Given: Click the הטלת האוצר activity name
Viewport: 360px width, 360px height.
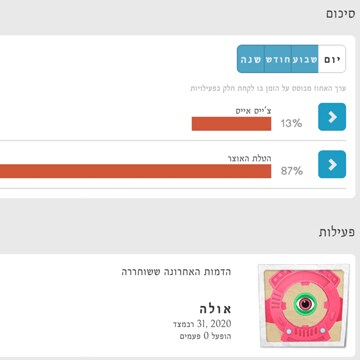Looking at the screenshot, I should (x=250, y=158).
